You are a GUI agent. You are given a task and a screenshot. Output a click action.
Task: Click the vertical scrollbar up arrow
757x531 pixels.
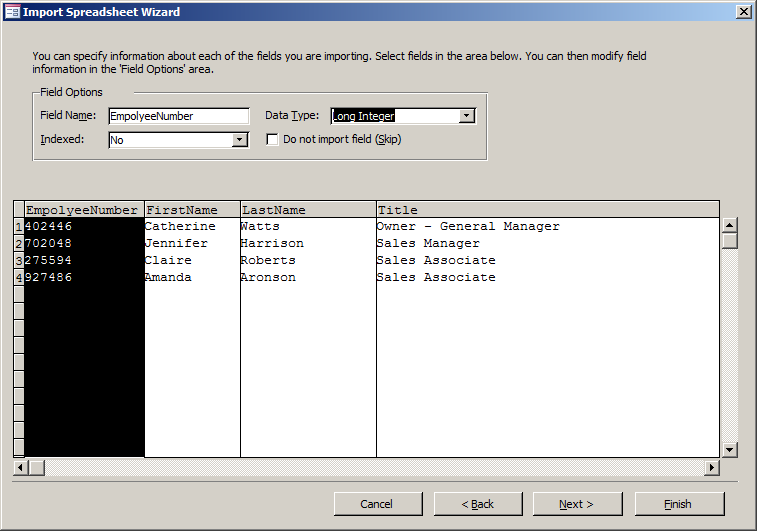click(x=729, y=225)
